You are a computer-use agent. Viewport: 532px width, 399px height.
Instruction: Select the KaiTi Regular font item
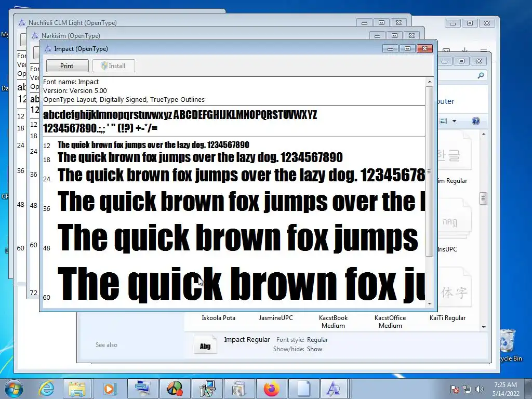tap(447, 318)
